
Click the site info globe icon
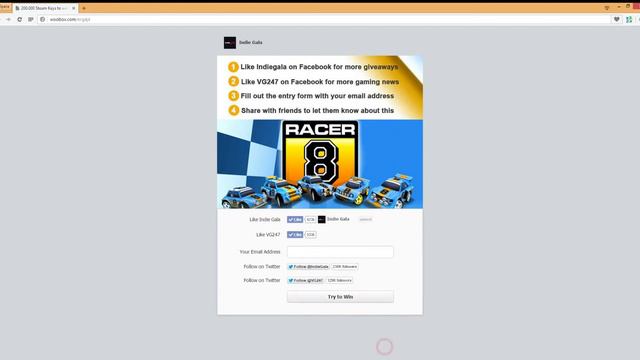tap(42, 19)
